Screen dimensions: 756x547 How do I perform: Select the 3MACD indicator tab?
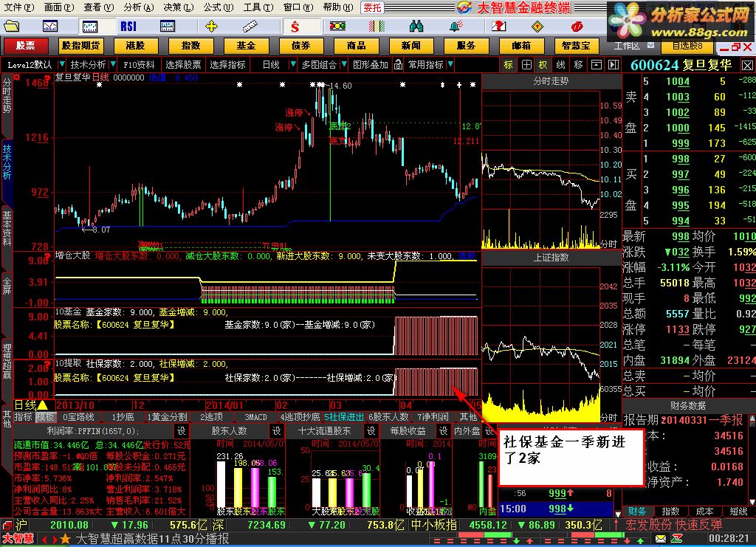click(255, 417)
